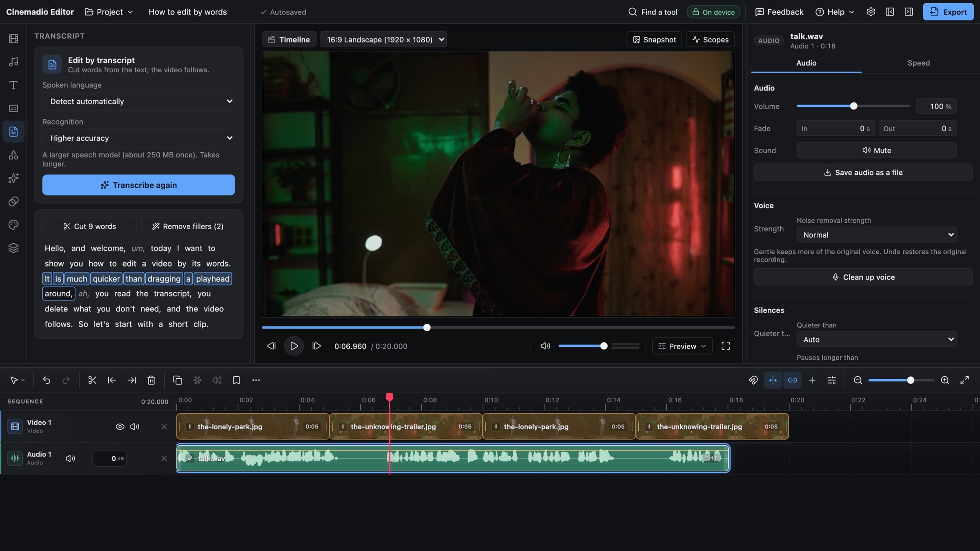Click the timeline zoom-in magnifier
This screenshot has height=551, width=980.
click(945, 380)
